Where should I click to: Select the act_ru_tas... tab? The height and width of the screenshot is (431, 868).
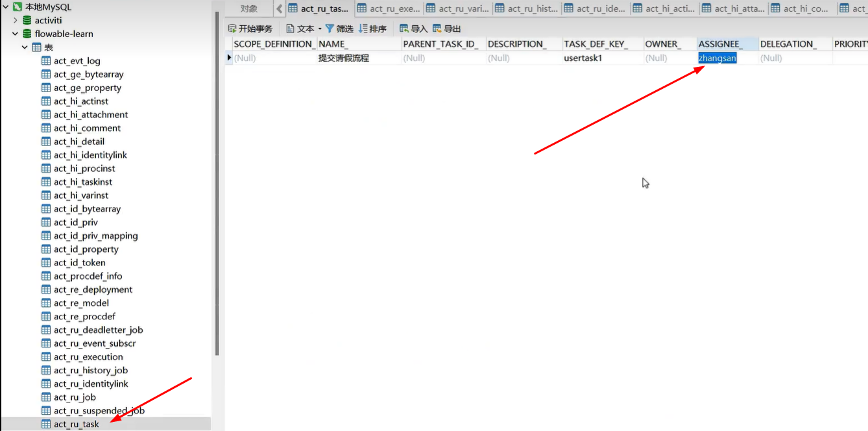point(319,8)
